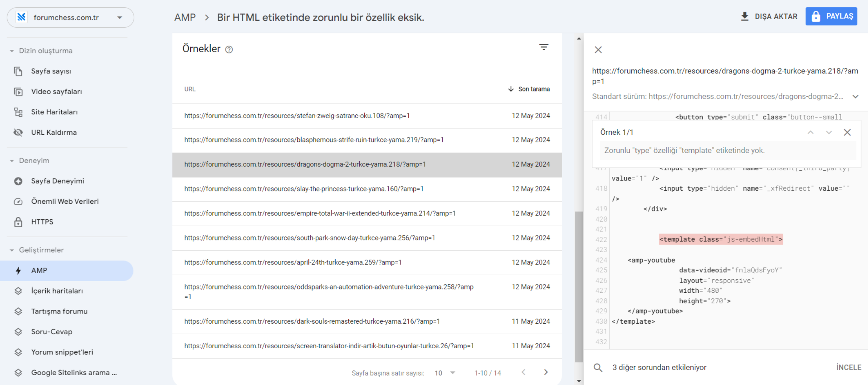Open rows per page dropdown
The image size is (868, 385).
coord(445,373)
